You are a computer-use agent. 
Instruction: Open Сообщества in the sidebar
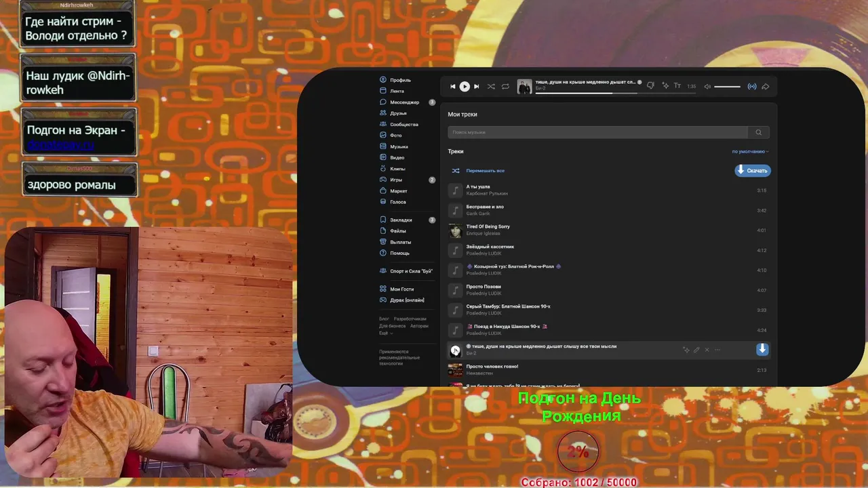coord(399,125)
